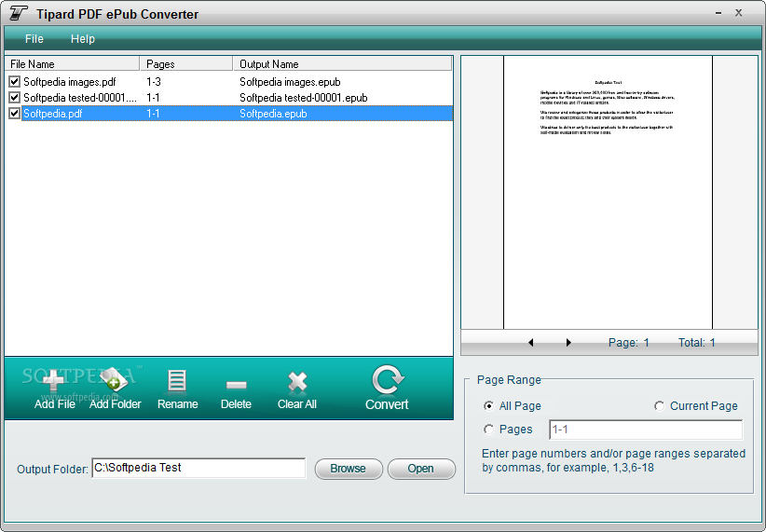Click the Browse button
766x532 pixels.
point(349,469)
